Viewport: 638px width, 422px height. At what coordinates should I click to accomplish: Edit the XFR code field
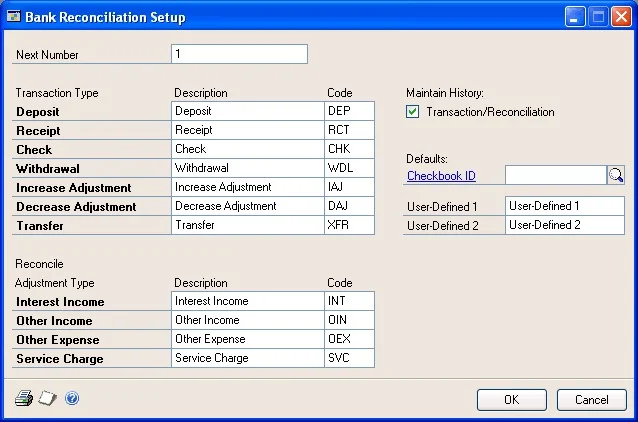point(349,225)
